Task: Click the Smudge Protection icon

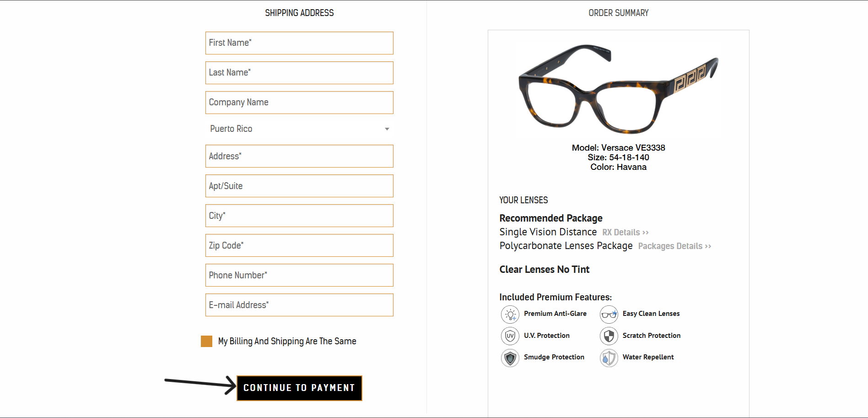Action: [x=510, y=358]
